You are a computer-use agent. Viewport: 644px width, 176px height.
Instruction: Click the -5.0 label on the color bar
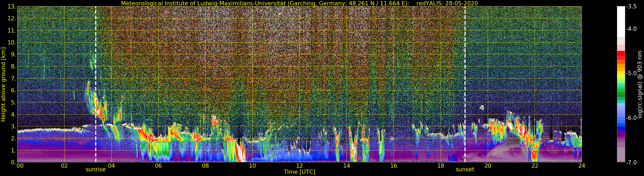pyautogui.click(x=631, y=73)
